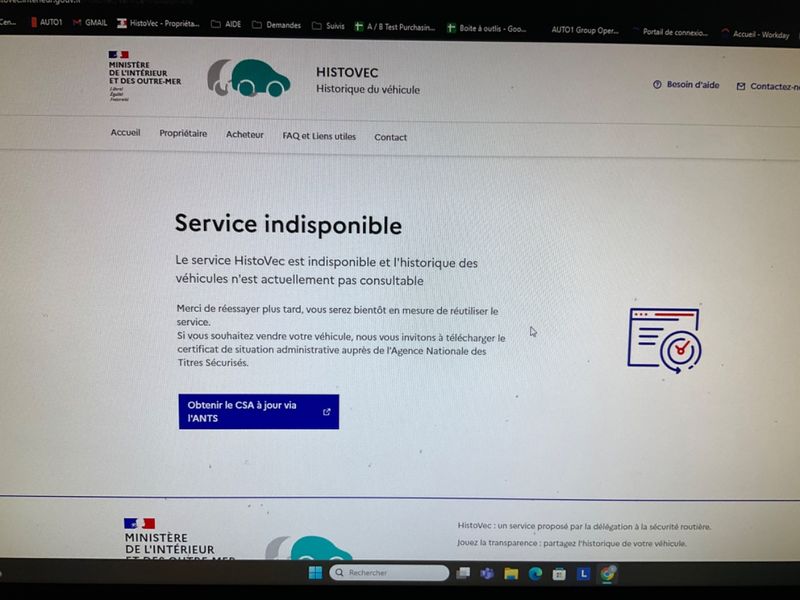Open Task View from the taskbar
Screen dimensions: 800x600
(x=463, y=573)
